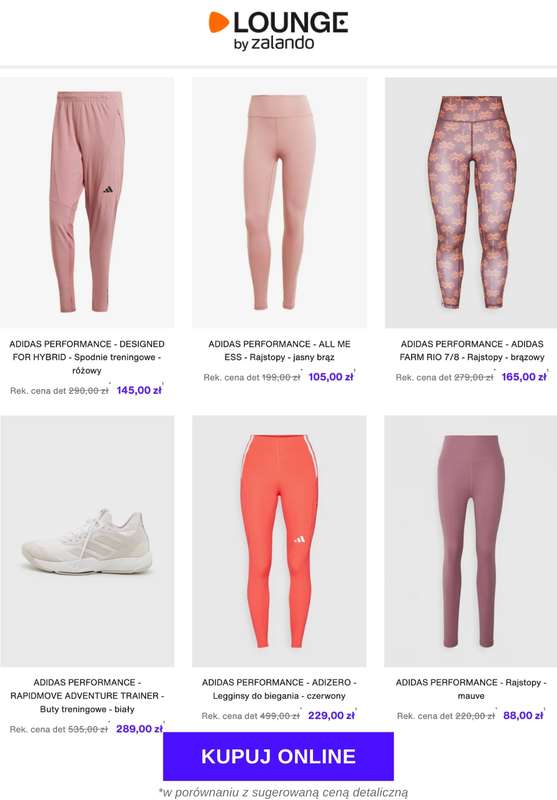Open the Rajstopy mauve product title
The width and height of the screenshot is (557, 800).
471,689
